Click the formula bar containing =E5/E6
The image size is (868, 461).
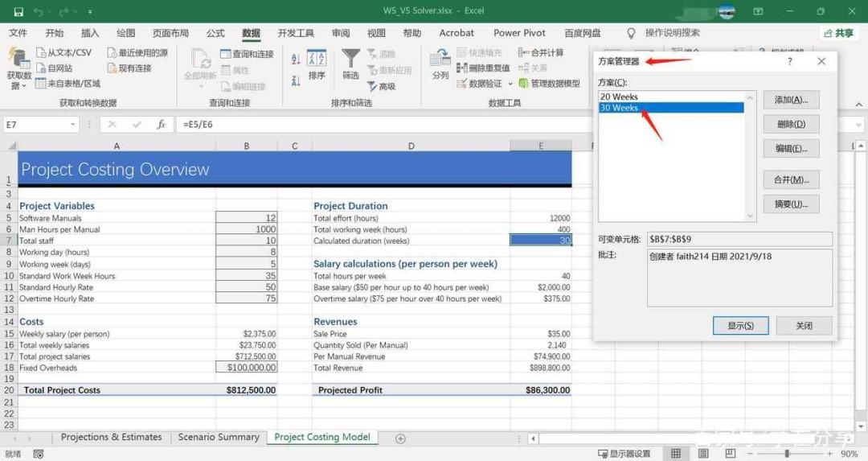click(x=382, y=125)
